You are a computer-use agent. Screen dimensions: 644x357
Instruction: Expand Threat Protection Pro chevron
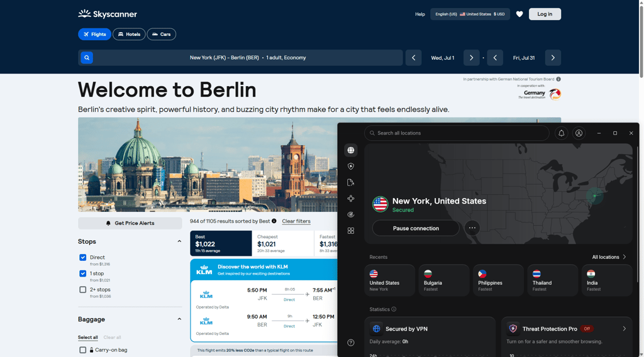coord(625,329)
